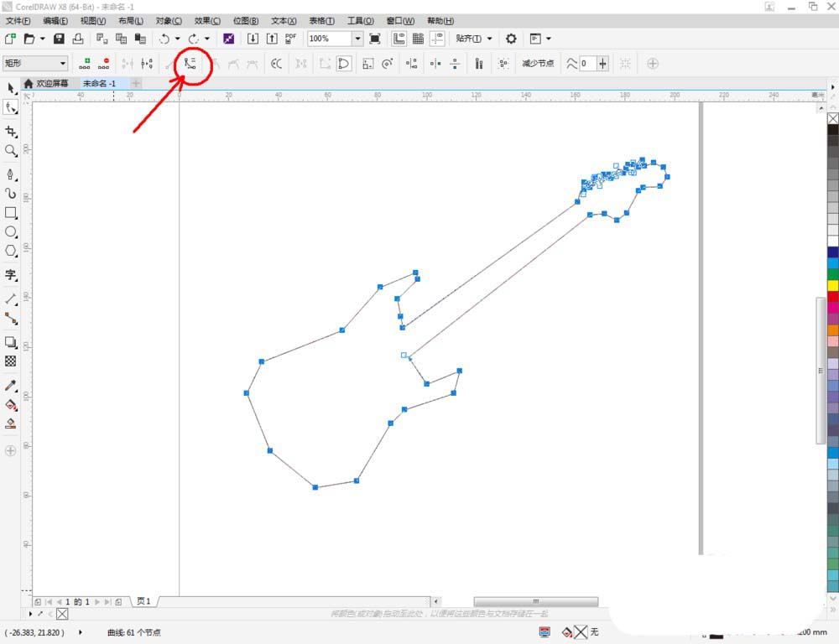
Task: Select the Transparency checkerboard tool
Action: tap(11, 361)
